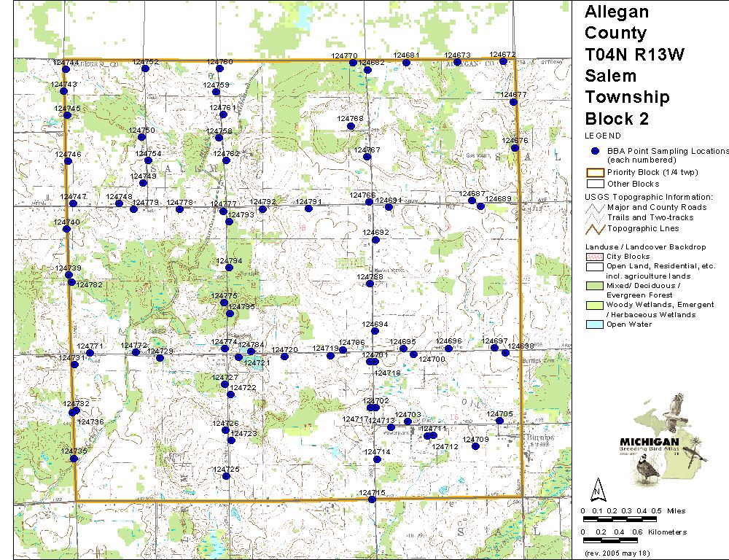The image size is (729, 560).
Task: Click point marker 124677
Action: [513, 102]
